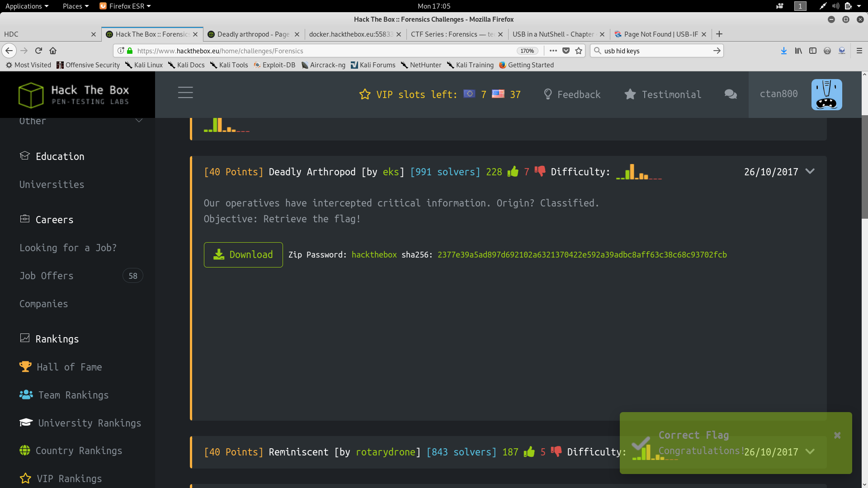Dismiss the Correct Flag notification
Image resolution: width=868 pixels, height=488 pixels.
pos(837,435)
